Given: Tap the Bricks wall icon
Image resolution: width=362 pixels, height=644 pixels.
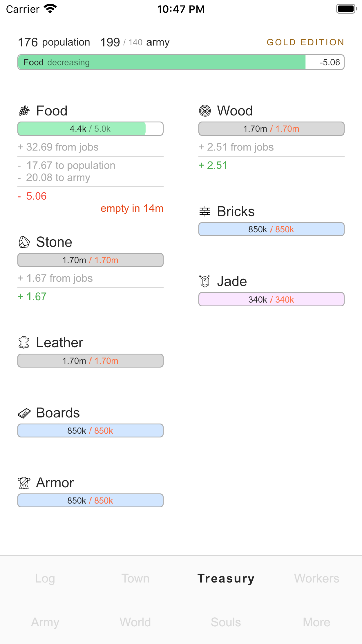Looking at the screenshot, I should coord(205,211).
